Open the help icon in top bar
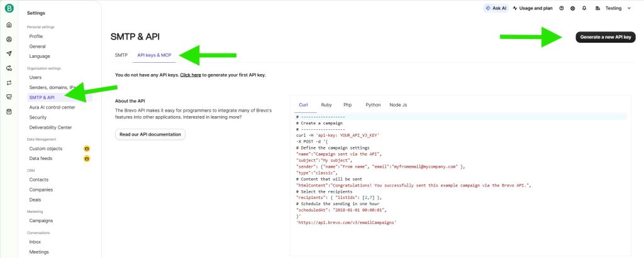The image size is (644, 258). point(562,8)
